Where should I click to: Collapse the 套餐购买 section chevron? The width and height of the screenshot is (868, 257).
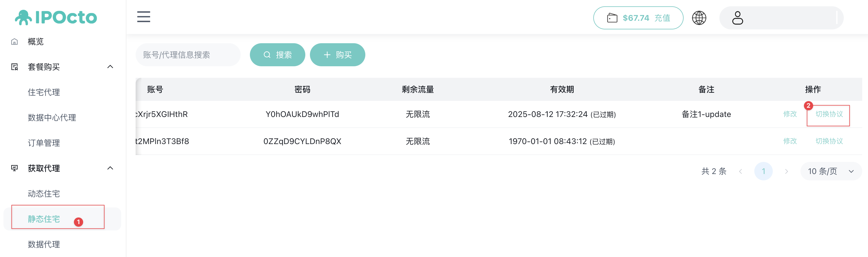(x=110, y=67)
